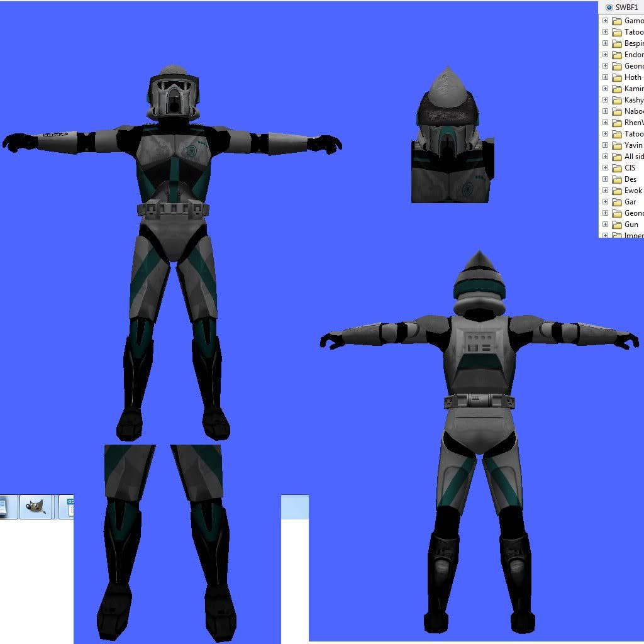
Task: Select the 'Des' tree label
Action: tap(630, 179)
